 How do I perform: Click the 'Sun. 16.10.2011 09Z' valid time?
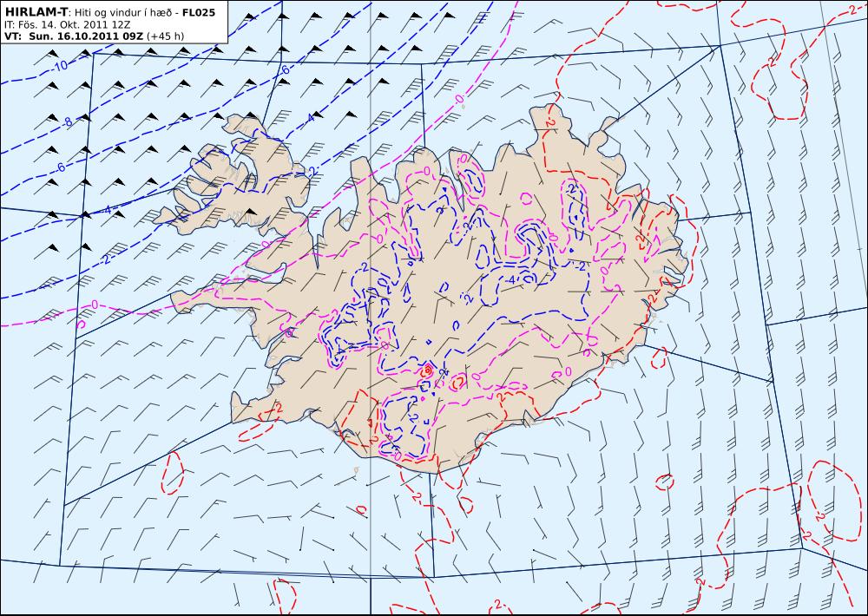click(86, 36)
